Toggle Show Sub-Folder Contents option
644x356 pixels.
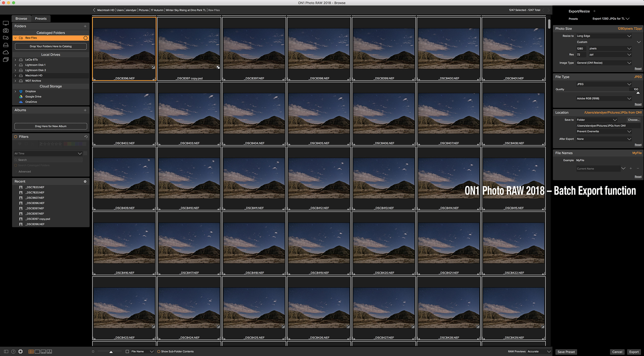tap(159, 351)
